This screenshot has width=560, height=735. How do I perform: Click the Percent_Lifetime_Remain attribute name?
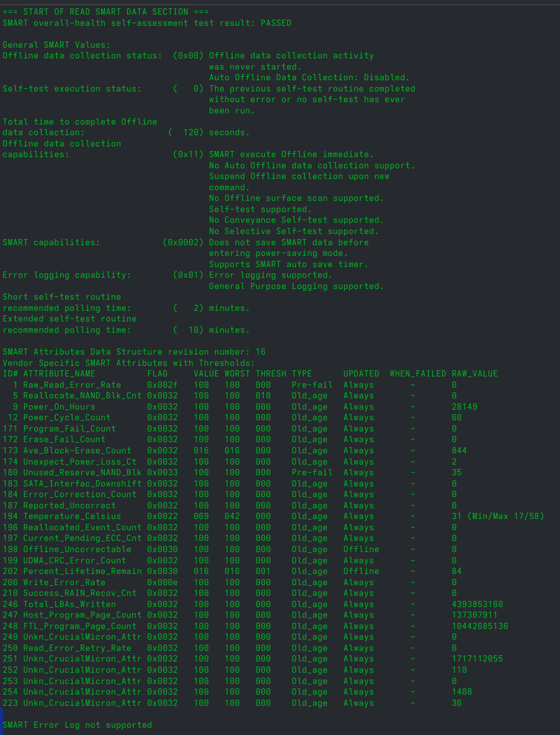point(82,571)
